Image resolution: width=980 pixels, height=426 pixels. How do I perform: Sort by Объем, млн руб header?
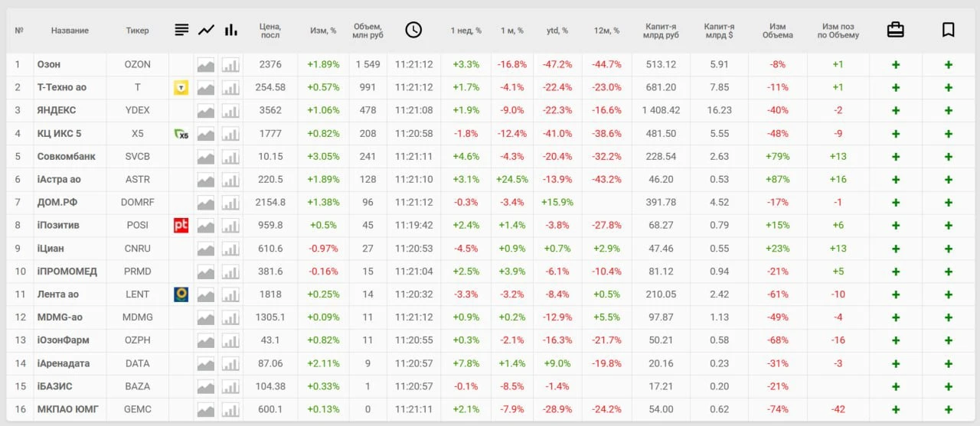coord(367,31)
